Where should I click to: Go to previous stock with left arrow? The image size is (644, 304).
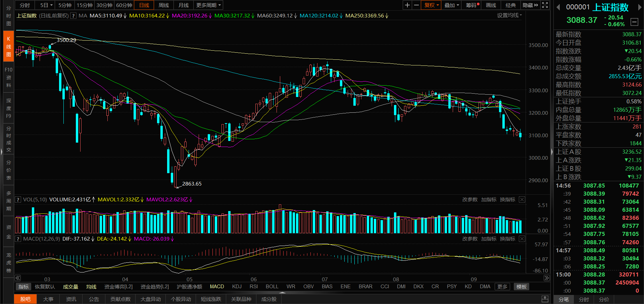pyautogui.click(x=558, y=7)
